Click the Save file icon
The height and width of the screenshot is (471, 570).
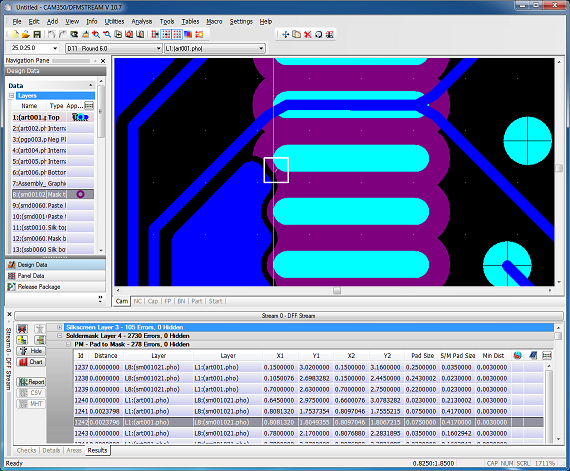pyautogui.click(x=37, y=35)
